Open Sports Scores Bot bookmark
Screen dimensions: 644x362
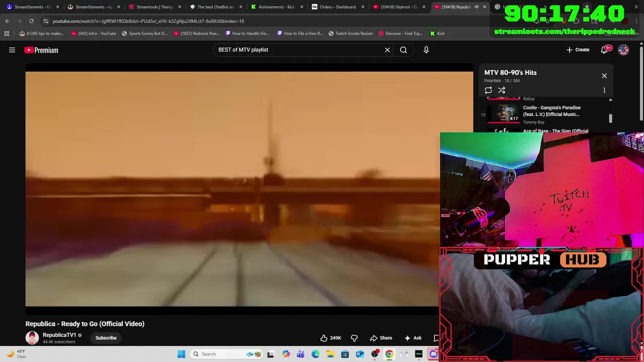click(x=144, y=33)
